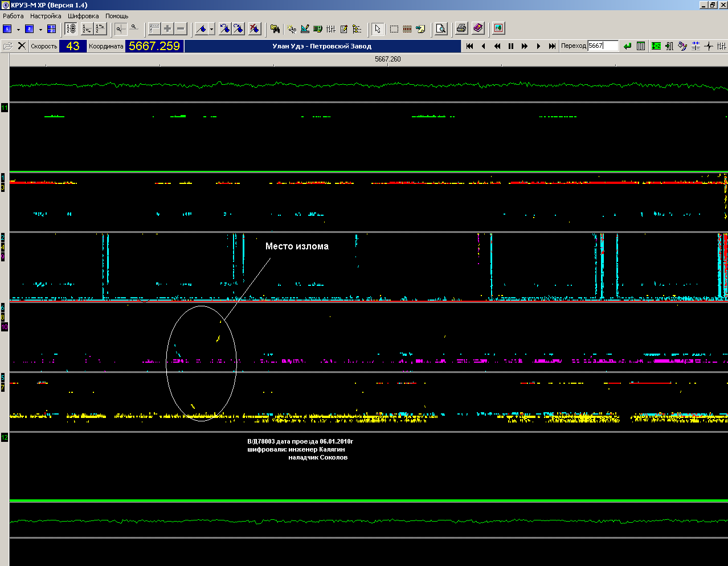This screenshot has height=566, width=728.
Task: Pause the playback
Action: (x=511, y=46)
